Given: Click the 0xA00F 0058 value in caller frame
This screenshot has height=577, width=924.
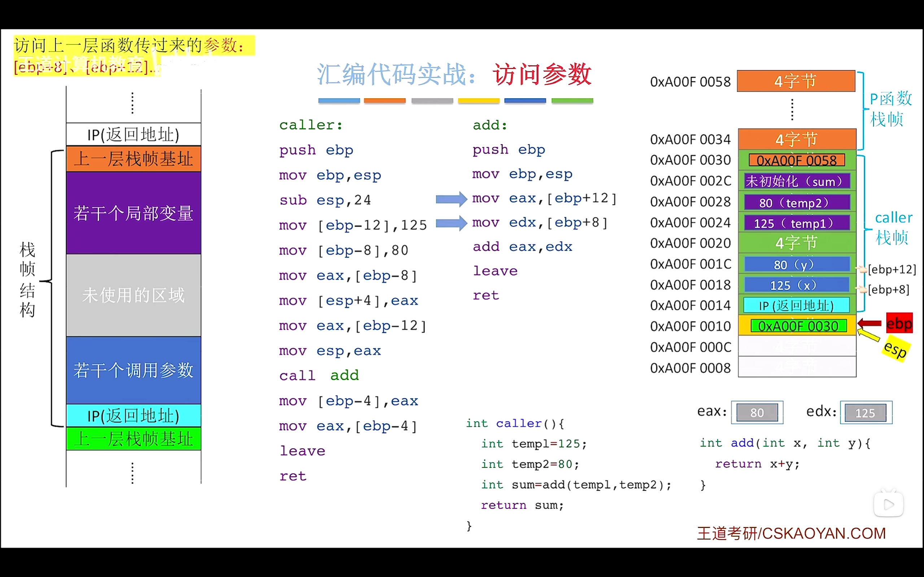Looking at the screenshot, I should coord(797,160).
